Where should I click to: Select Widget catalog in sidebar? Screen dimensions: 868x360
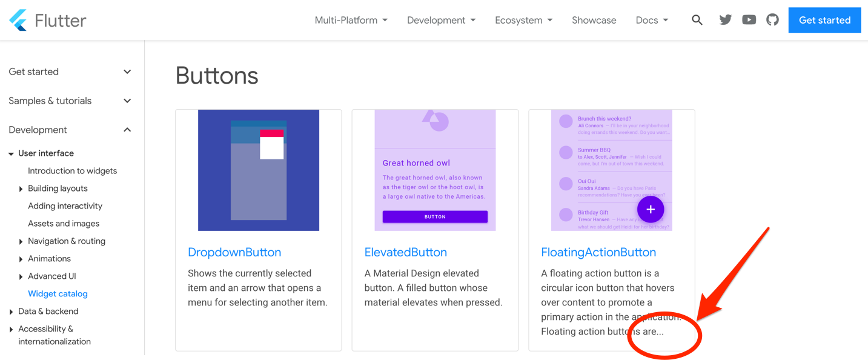[x=58, y=294]
